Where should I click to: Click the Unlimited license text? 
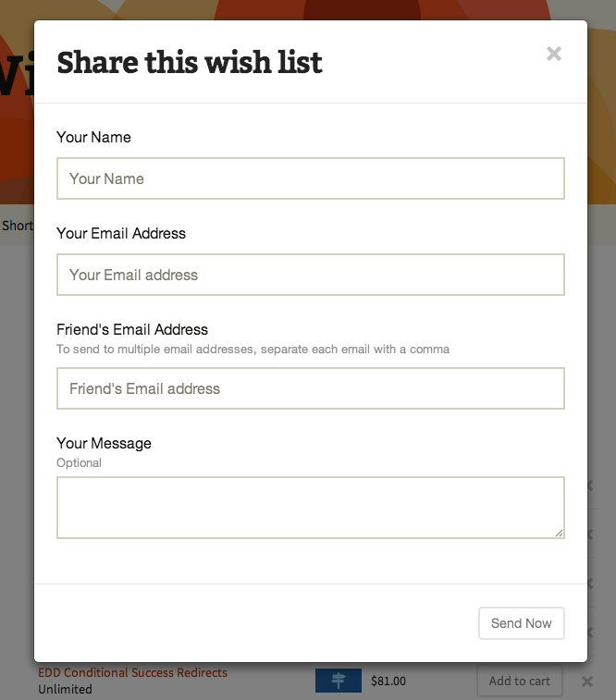point(65,690)
